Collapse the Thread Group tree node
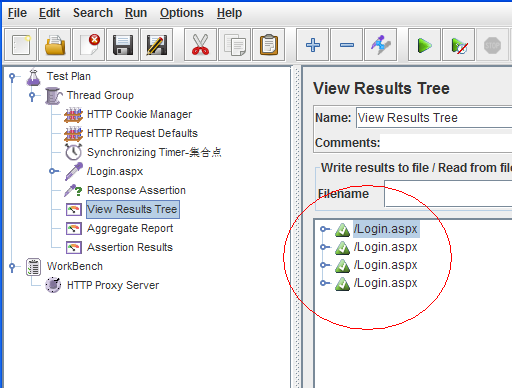This screenshot has height=388, width=512. click(x=32, y=96)
